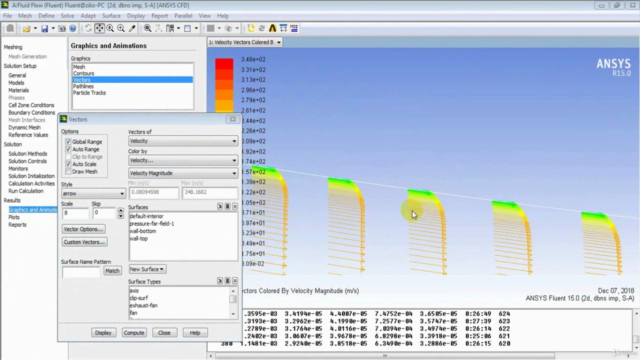Click the yellow curved-arrow toolbar icon
The height and width of the screenshot is (360, 640).
251,28
